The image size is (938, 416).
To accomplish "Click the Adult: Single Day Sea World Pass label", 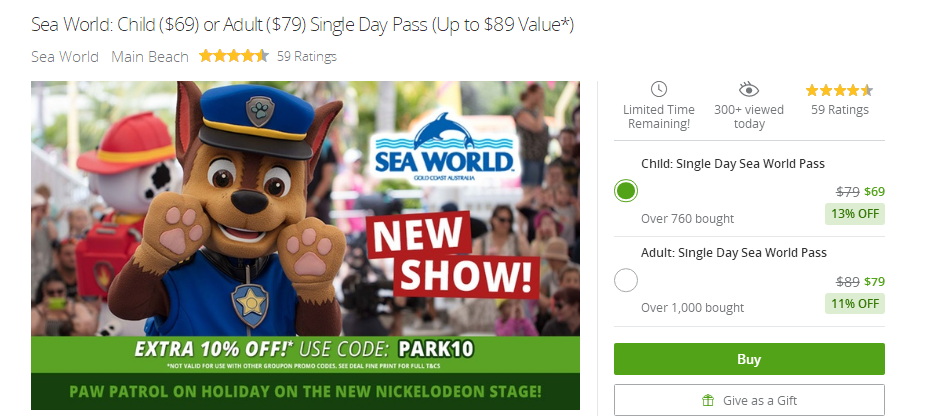I will tap(734, 253).
